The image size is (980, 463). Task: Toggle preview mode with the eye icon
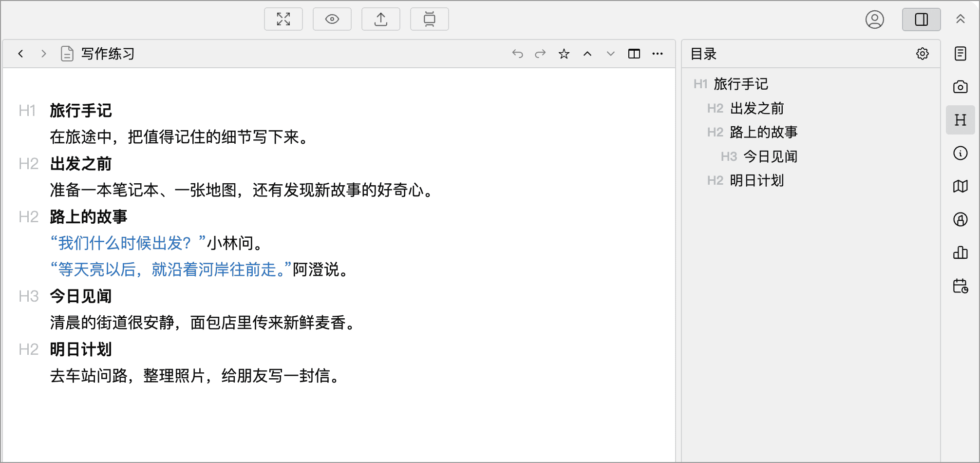coord(332,19)
